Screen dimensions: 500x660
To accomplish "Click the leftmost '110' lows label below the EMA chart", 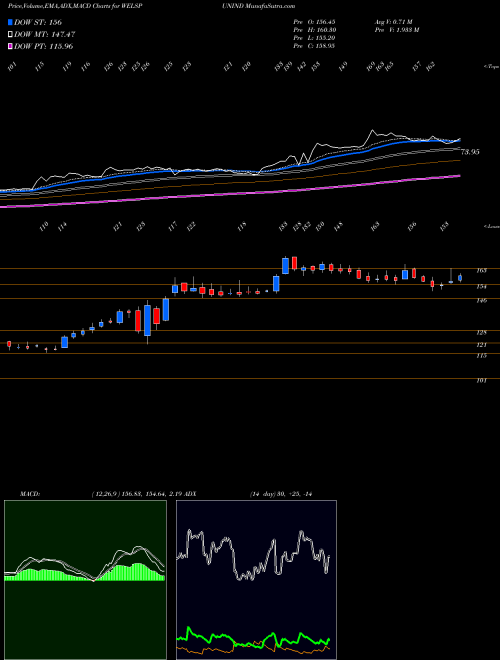I will (x=44, y=226).
